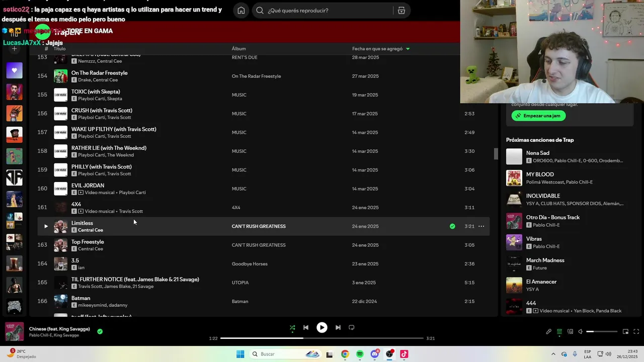This screenshot has height=362, width=644.
Task: Click Fecha en que se agregó header
Action: point(377,49)
